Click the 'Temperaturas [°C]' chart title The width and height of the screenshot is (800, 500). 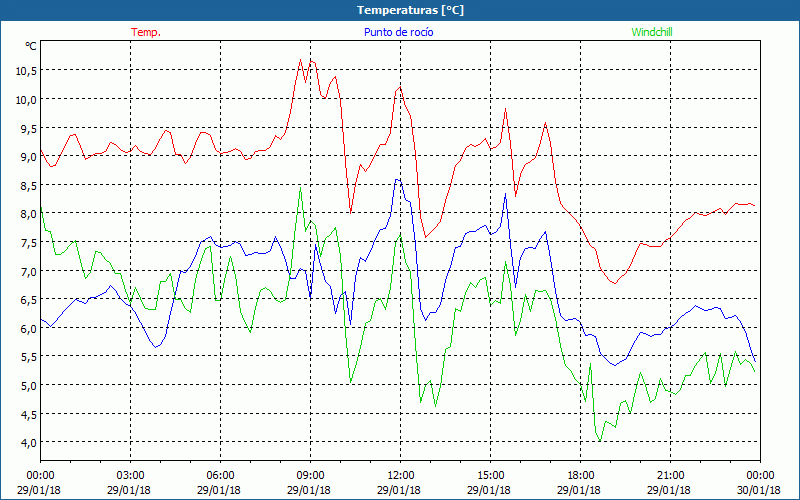[410, 10]
